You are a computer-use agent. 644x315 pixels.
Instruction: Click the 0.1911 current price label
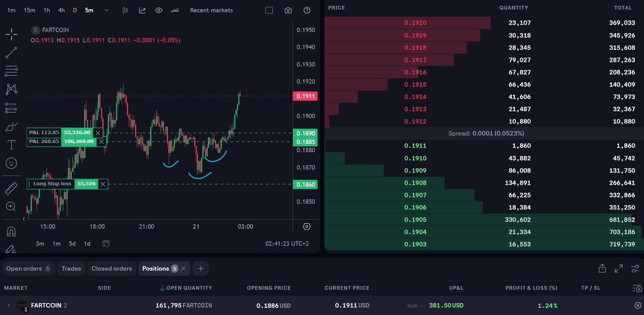(305, 97)
